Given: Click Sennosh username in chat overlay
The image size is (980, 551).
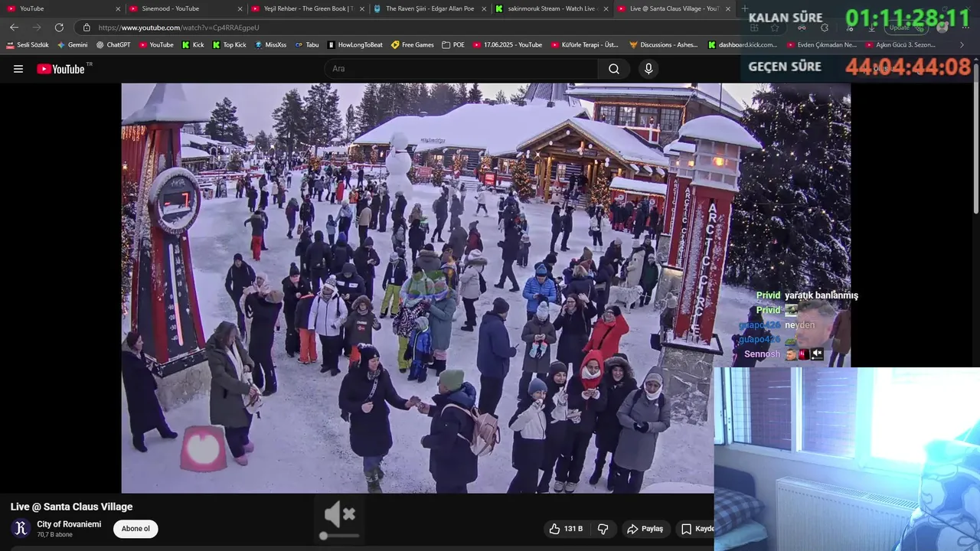Looking at the screenshot, I should click(762, 354).
